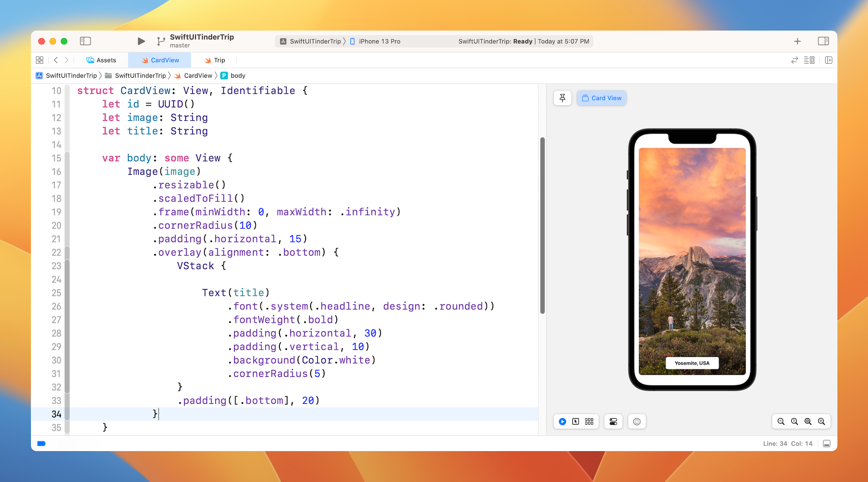Pin the preview with the pin toggle
This screenshot has width=868, height=482.
[562, 98]
